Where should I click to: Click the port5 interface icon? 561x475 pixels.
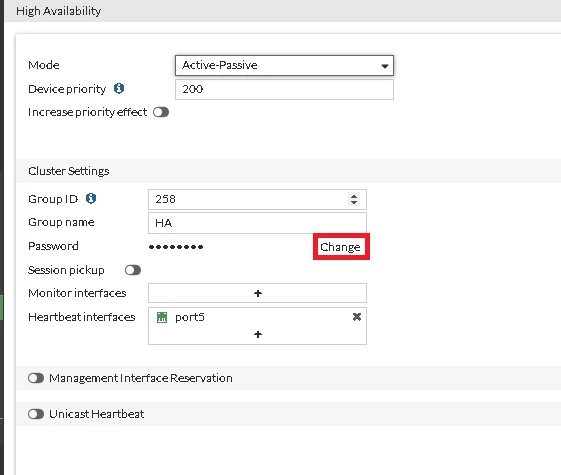(162, 317)
